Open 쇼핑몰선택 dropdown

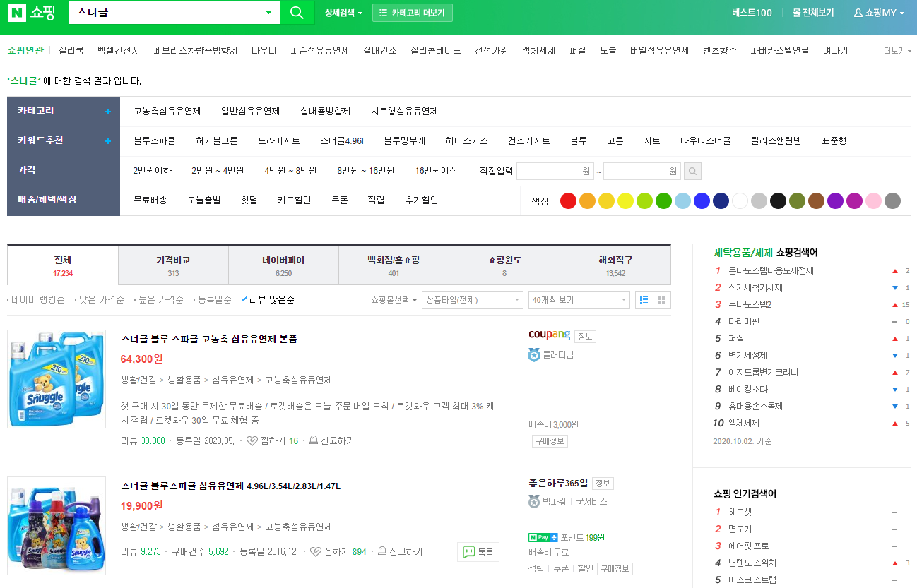coord(394,300)
